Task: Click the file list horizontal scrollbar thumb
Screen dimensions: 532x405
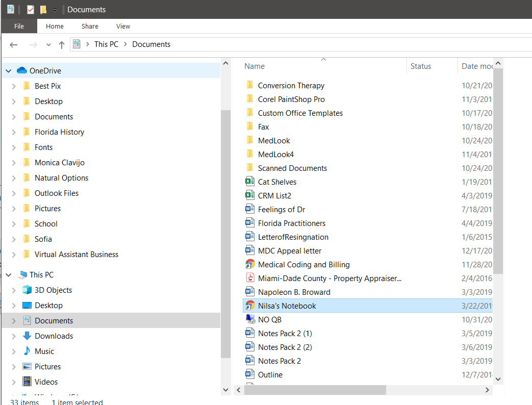Action: click(x=315, y=390)
